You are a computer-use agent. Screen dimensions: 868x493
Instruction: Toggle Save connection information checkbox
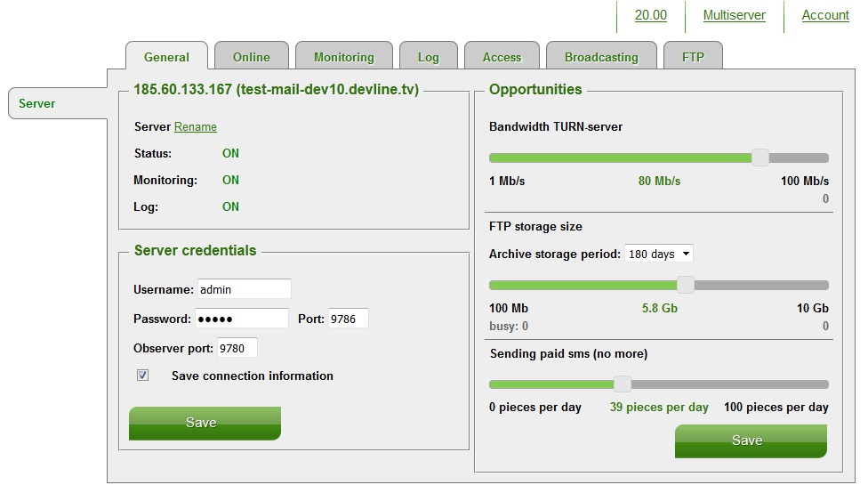pos(143,375)
